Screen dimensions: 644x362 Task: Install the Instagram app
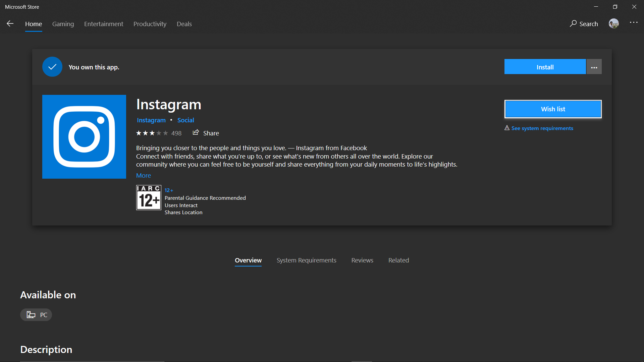(545, 67)
